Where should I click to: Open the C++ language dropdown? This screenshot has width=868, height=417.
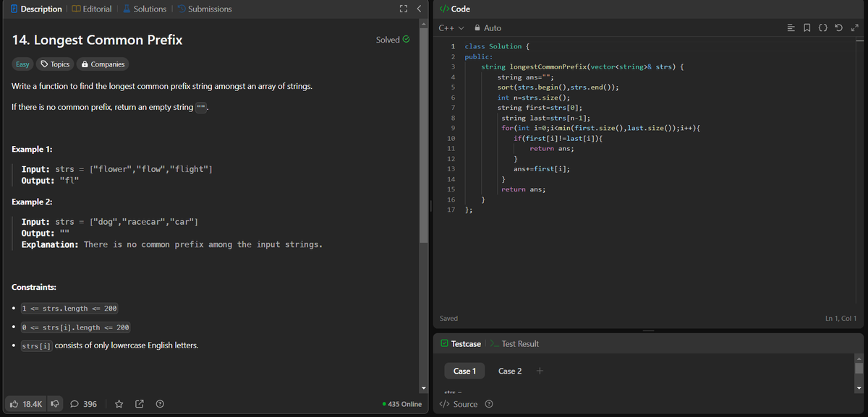(451, 27)
